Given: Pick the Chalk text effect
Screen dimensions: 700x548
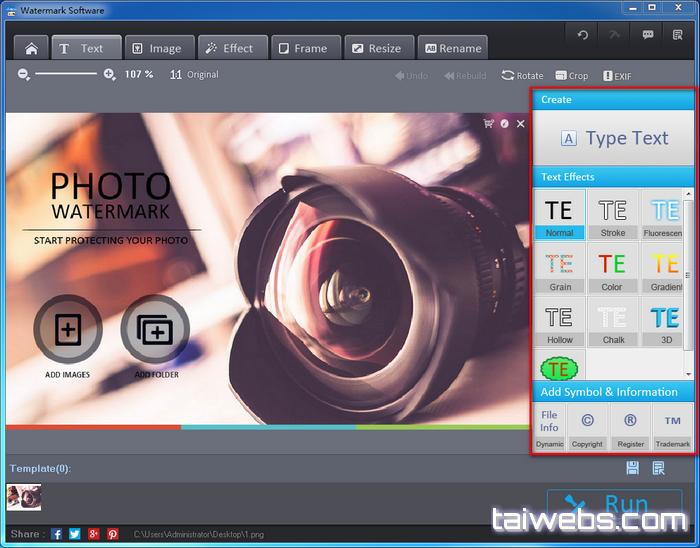Looking at the screenshot, I should coord(613,321).
